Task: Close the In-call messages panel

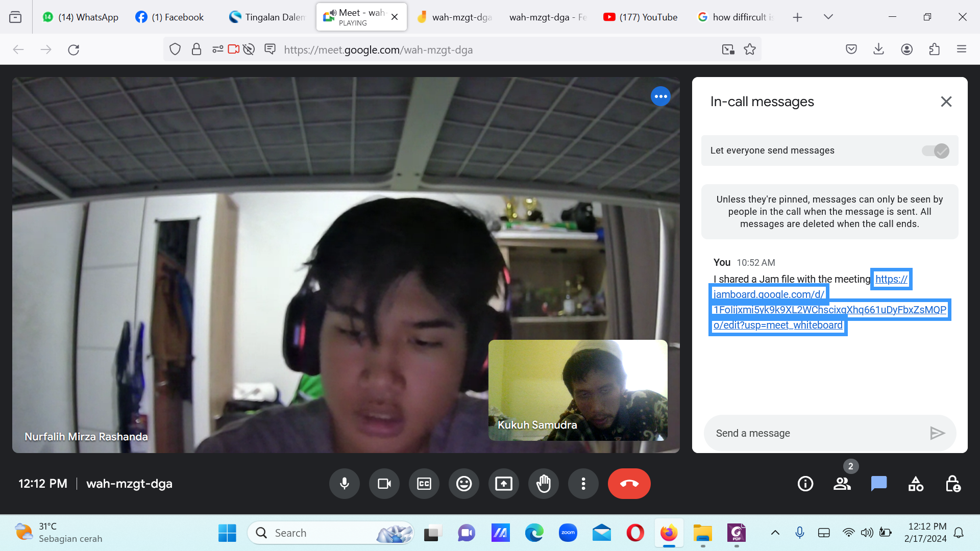Action: [x=946, y=102]
